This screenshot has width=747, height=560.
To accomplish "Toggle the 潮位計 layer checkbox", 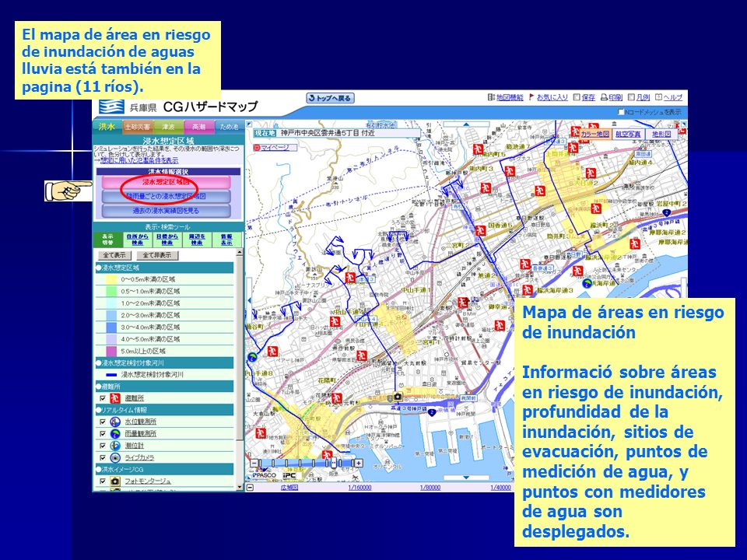I will [x=103, y=445].
